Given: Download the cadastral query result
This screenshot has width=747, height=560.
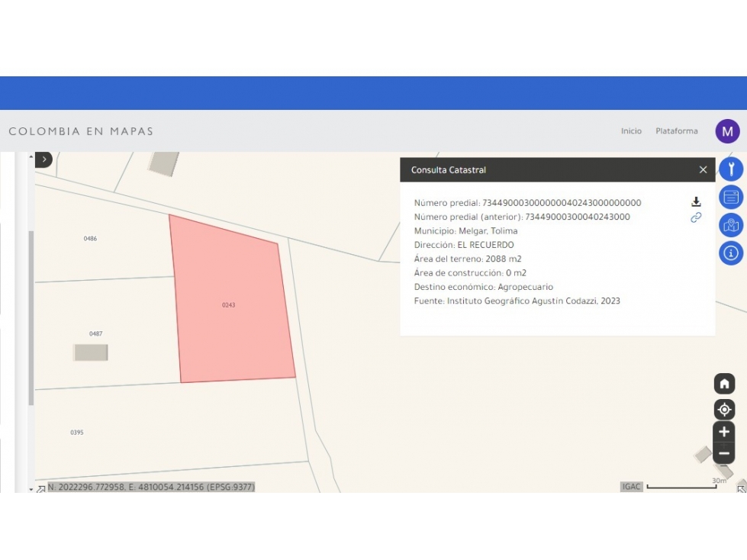Looking at the screenshot, I should (x=696, y=202).
